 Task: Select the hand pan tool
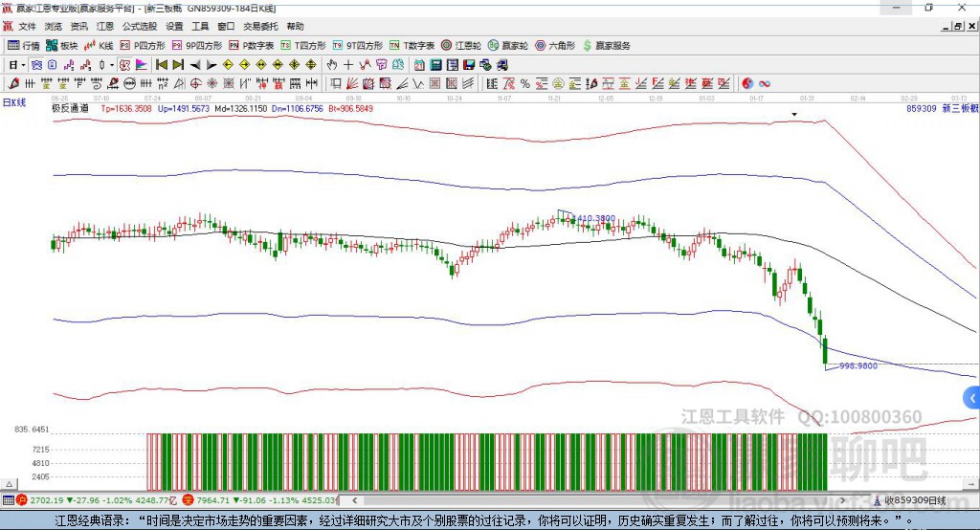pyautogui.click(x=332, y=65)
